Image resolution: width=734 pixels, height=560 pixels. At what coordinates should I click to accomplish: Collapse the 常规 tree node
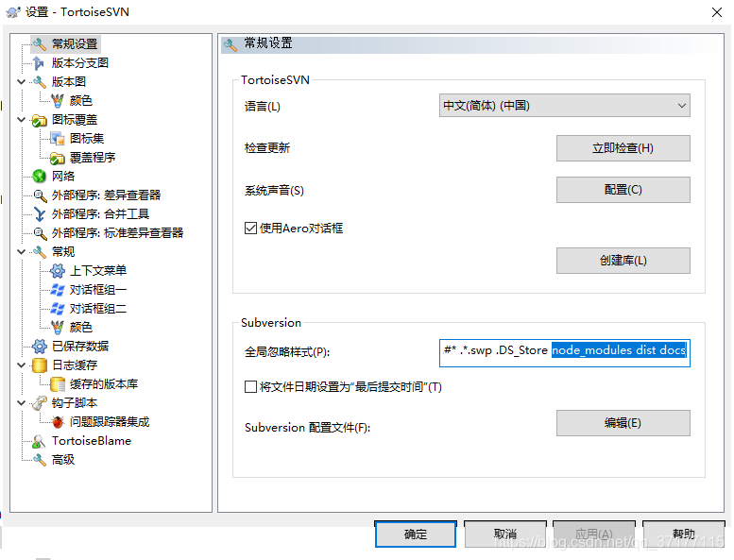(x=21, y=252)
